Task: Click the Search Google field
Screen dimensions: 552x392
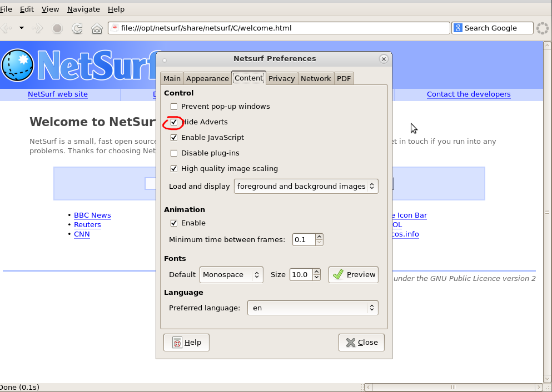Action: (x=493, y=28)
